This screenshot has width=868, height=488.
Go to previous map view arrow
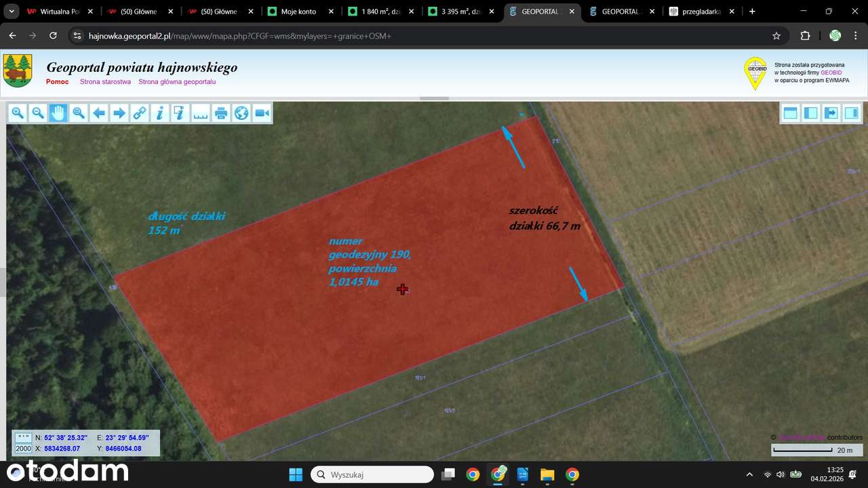(x=99, y=113)
